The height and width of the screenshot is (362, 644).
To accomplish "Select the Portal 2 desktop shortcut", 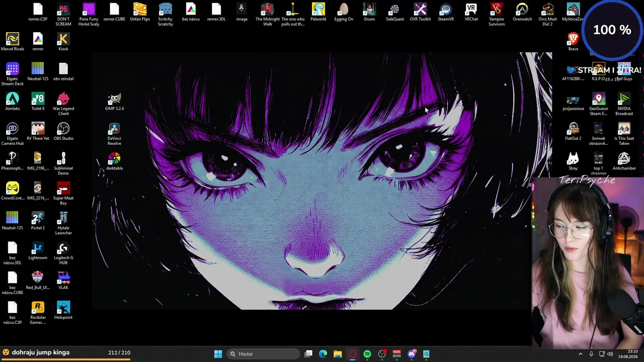I will (38, 221).
